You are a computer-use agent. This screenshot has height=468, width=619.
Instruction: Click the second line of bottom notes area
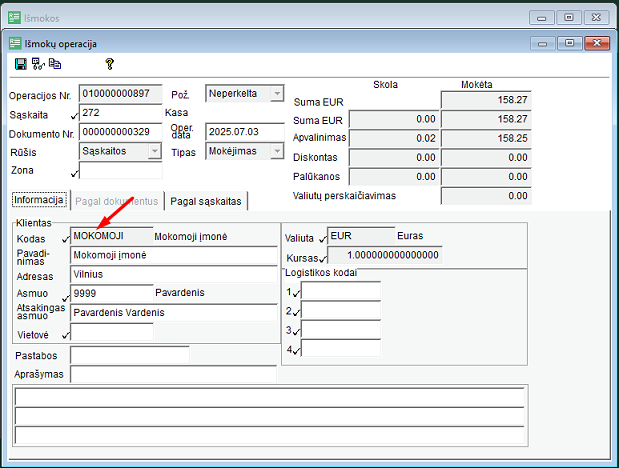coord(270,416)
